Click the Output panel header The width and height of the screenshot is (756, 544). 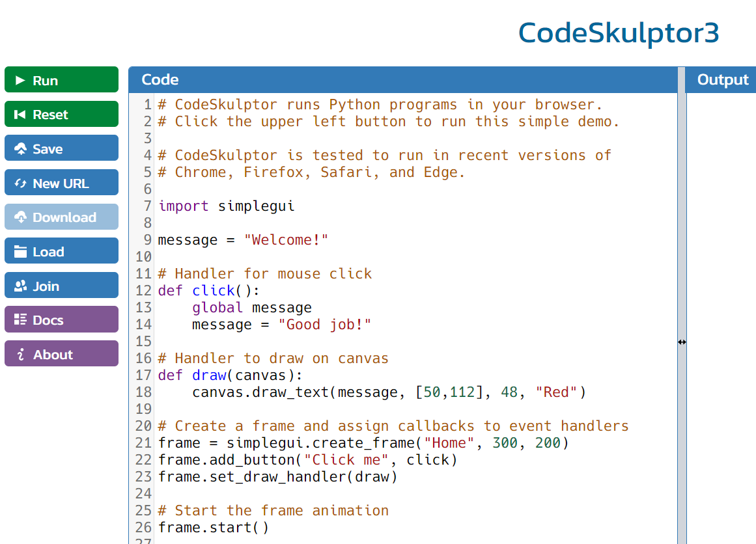coord(720,79)
